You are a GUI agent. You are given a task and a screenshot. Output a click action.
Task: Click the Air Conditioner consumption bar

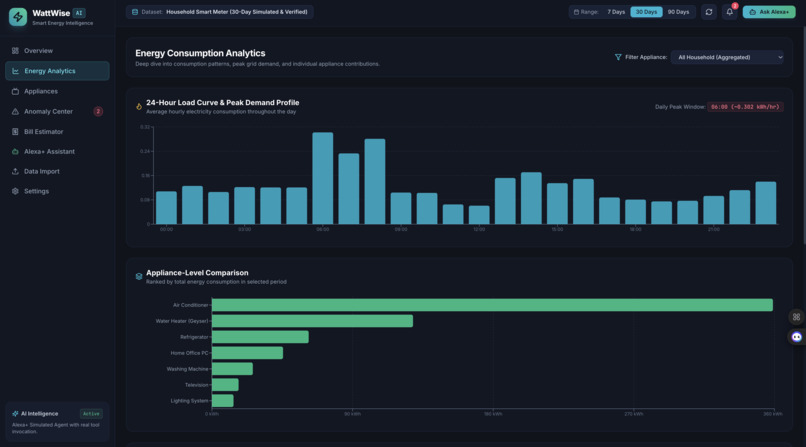pos(492,305)
